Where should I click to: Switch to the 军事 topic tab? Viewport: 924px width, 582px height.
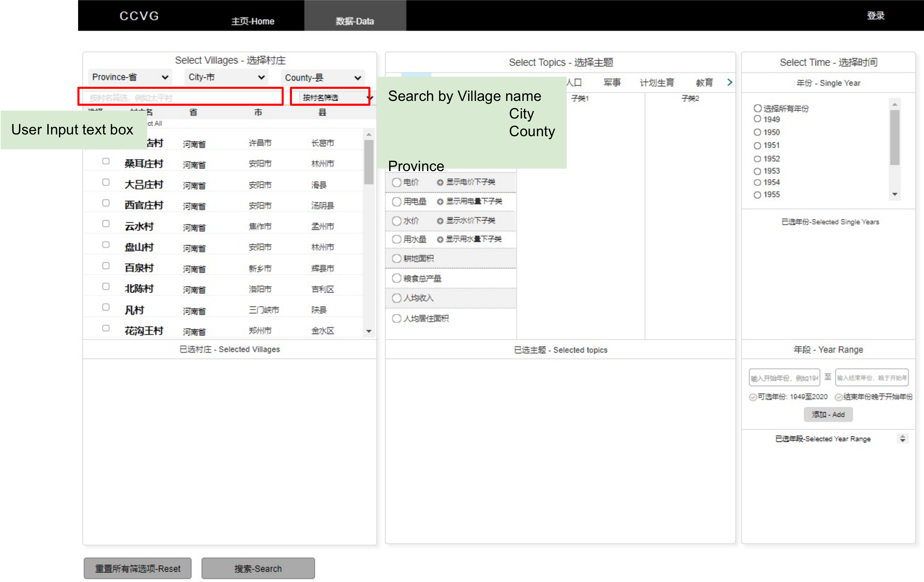tap(612, 83)
